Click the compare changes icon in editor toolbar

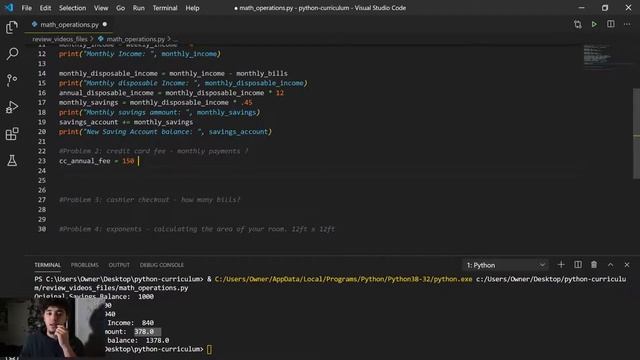(x=578, y=24)
